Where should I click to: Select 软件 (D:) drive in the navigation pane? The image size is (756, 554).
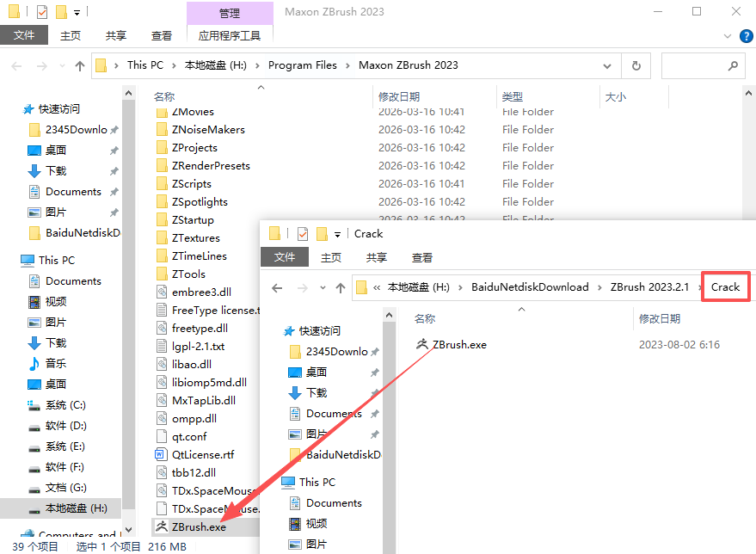point(66,426)
